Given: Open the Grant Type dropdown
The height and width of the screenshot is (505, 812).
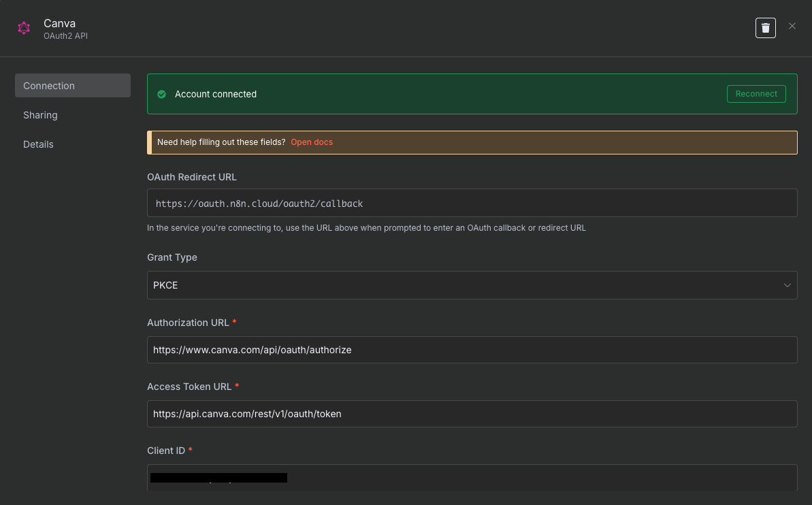Looking at the screenshot, I should 472,285.
